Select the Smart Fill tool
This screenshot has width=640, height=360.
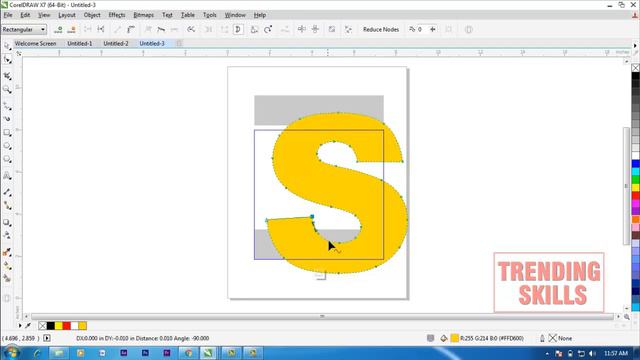(x=7, y=279)
